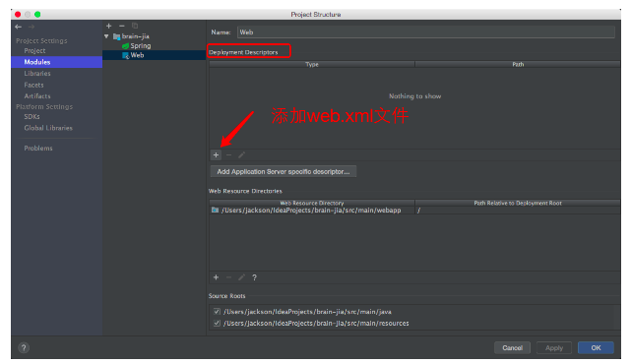This screenshot has height=364, width=631.
Task: Click the Spring facet leaf icon
Action: pyautogui.click(x=126, y=46)
